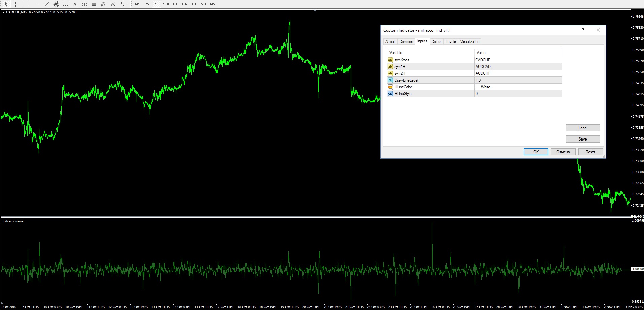Viewport: 644px width, 310px height.
Task: Select the cursor arrow tool
Action: 6,4
